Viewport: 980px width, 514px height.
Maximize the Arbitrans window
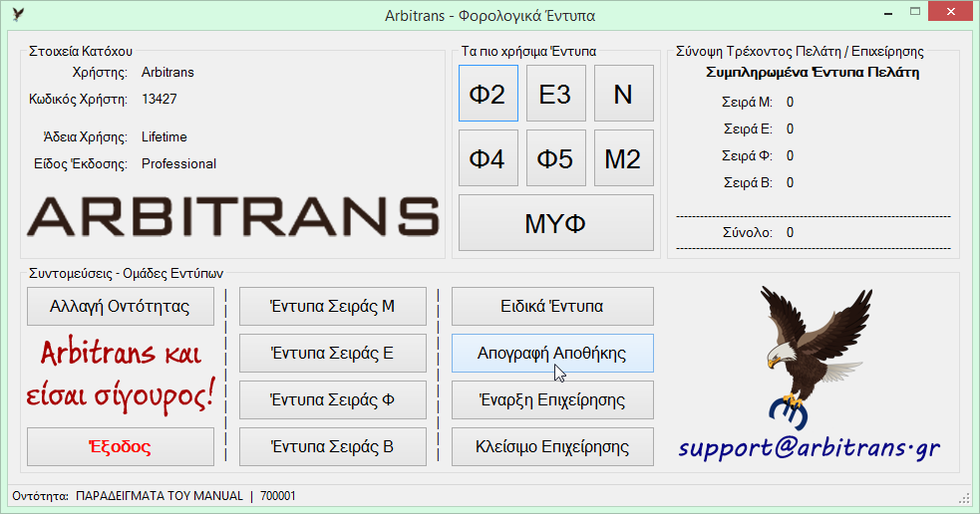coord(915,12)
